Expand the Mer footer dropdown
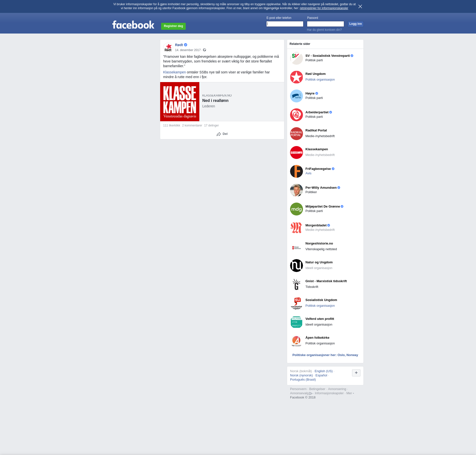This screenshot has height=455, width=476. [x=350, y=393]
